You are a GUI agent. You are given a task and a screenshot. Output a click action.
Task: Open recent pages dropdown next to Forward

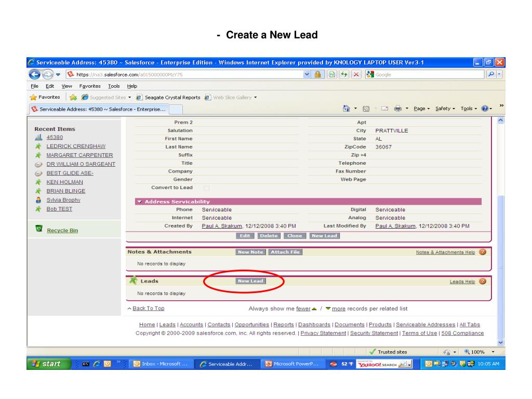tap(58, 74)
